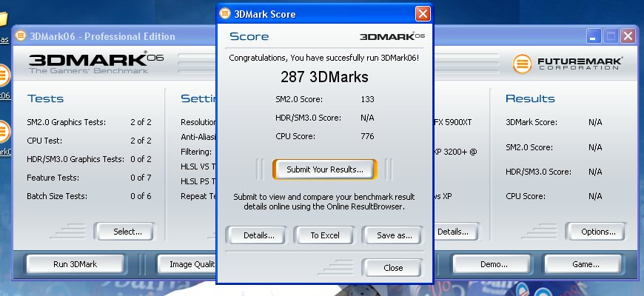Open Details in 3DMark Score dialog
The height and width of the screenshot is (296, 644).
coord(259,235)
